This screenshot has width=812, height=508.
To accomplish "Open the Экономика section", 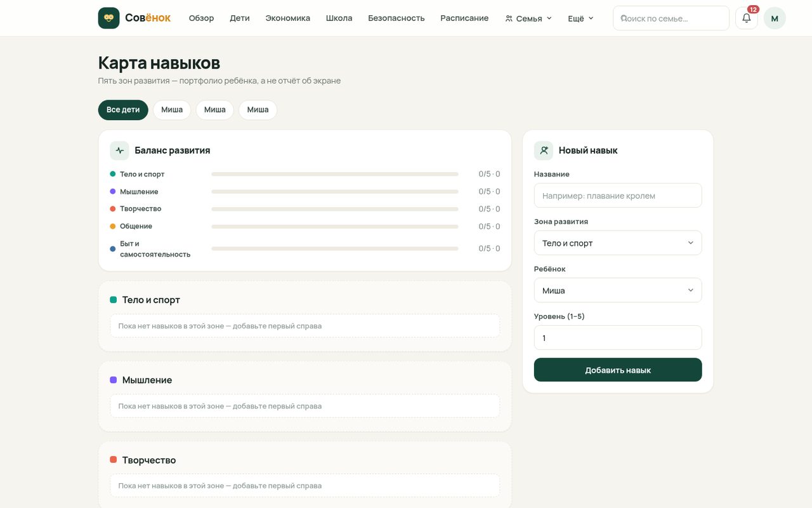I will click(288, 18).
